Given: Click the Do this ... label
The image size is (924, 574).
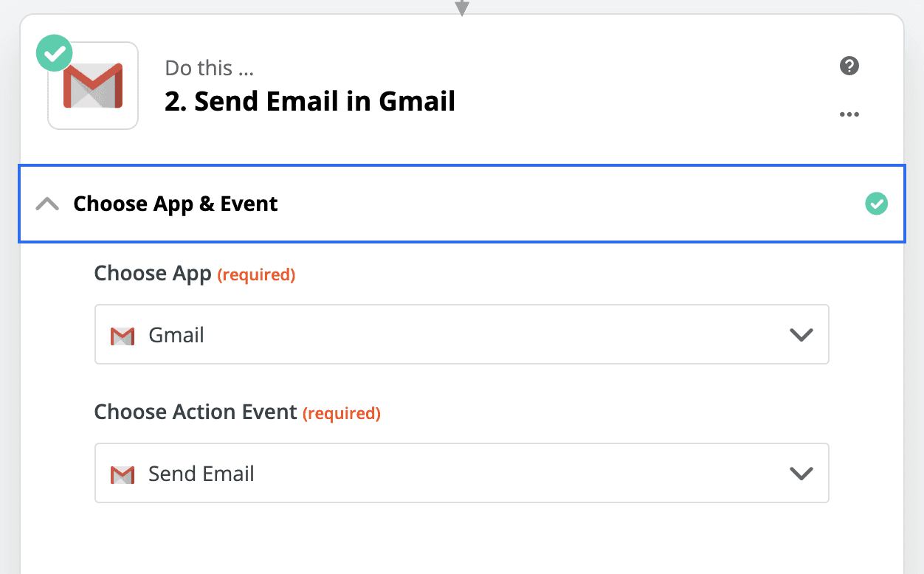Looking at the screenshot, I should pos(210,68).
